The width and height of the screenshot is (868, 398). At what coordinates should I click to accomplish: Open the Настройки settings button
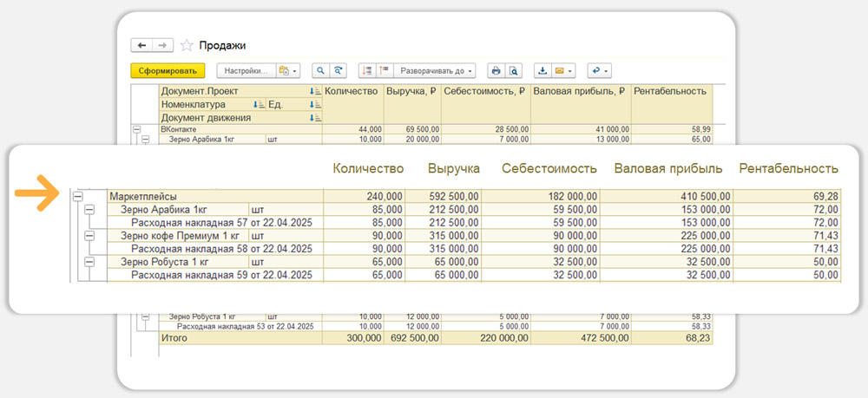point(245,70)
